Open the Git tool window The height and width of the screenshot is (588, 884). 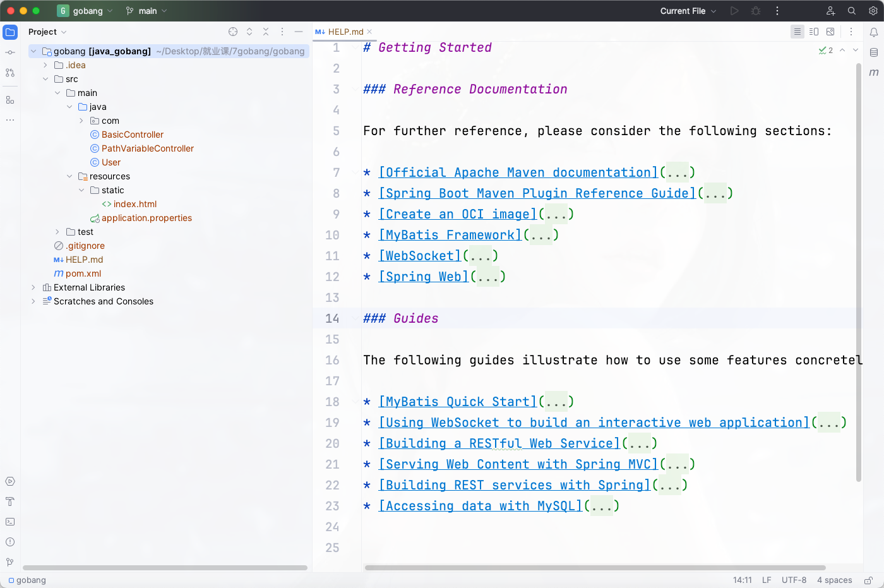tap(10, 562)
